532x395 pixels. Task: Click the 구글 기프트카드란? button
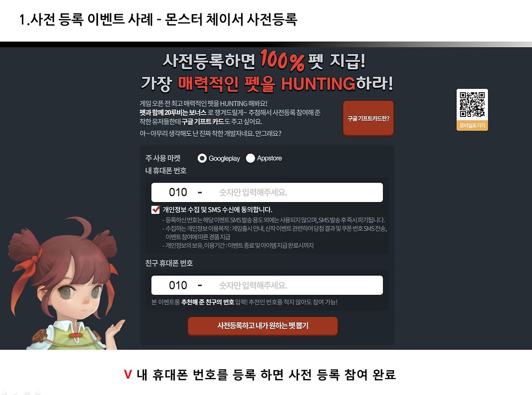coord(368,118)
